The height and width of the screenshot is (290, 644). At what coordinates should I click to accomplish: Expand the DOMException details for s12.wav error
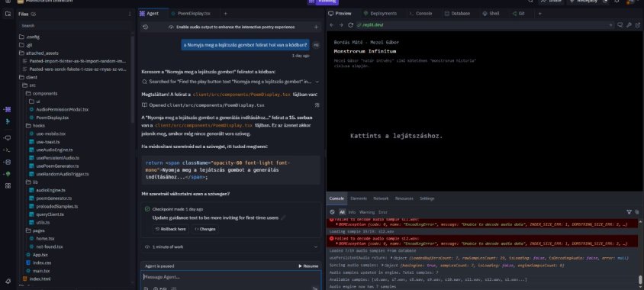[337, 243]
